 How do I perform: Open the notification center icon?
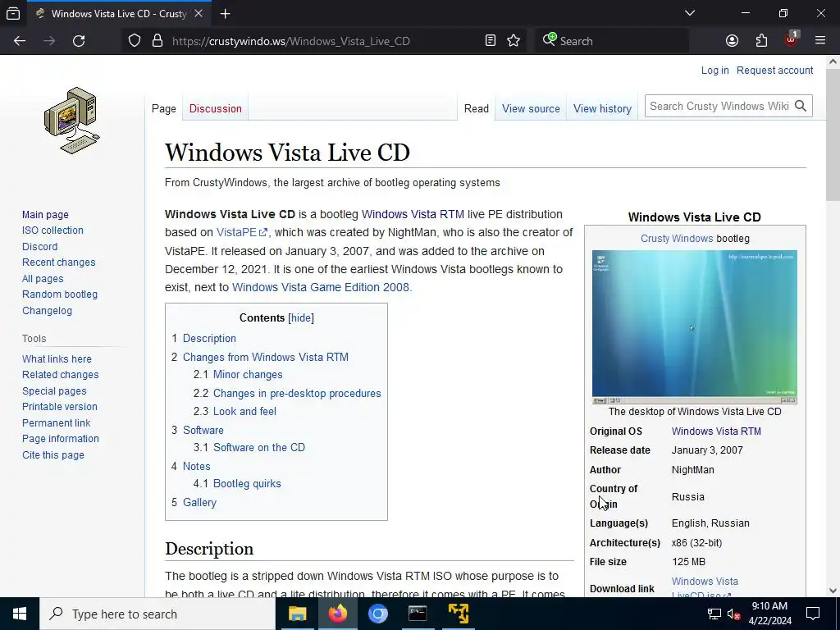[813, 614]
